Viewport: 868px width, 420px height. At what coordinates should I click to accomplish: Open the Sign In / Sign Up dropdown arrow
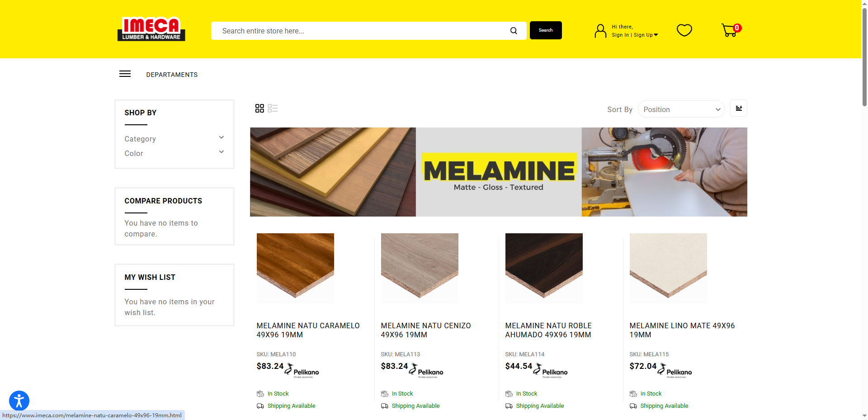(x=656, y=35)
